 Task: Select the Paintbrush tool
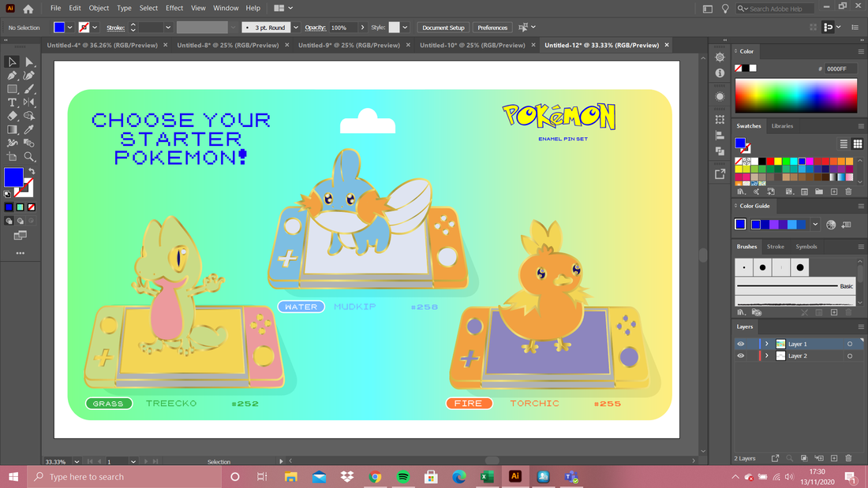[29, 89]
